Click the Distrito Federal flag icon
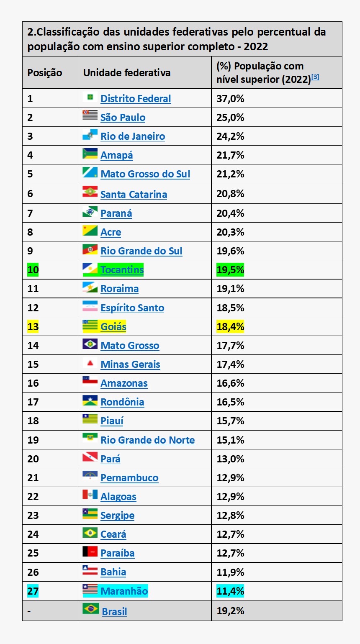 pos(90,97)
